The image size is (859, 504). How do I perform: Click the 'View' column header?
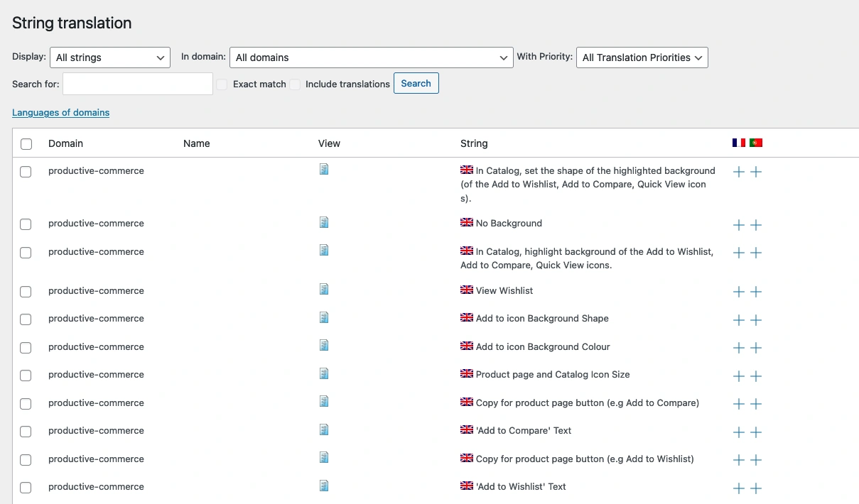(x=330, y=143)
